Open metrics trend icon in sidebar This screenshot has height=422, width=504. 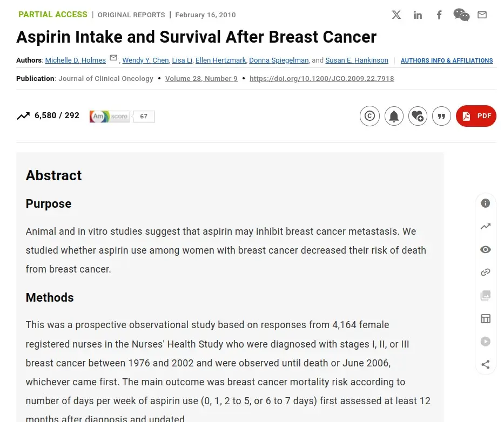485,227
